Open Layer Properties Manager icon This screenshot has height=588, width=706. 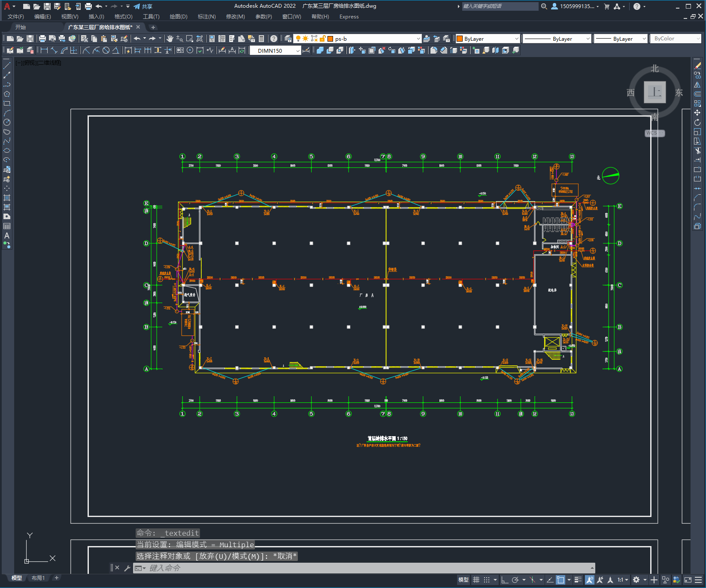(288, 39)
